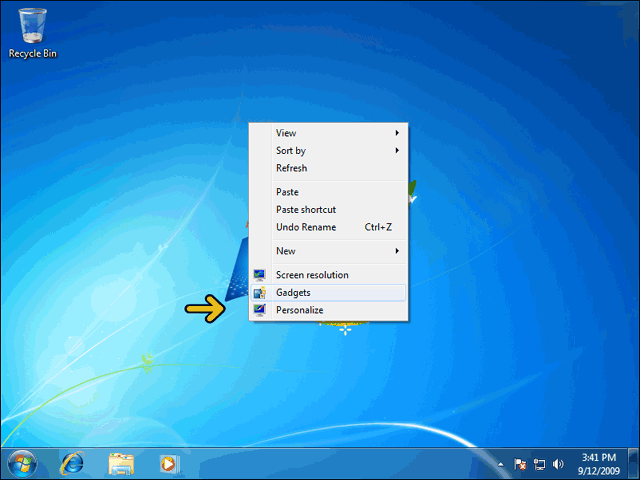Open the Recycle Bin desktop icon
This screenshot has height=480, width=640.
[x=32, y=34]
